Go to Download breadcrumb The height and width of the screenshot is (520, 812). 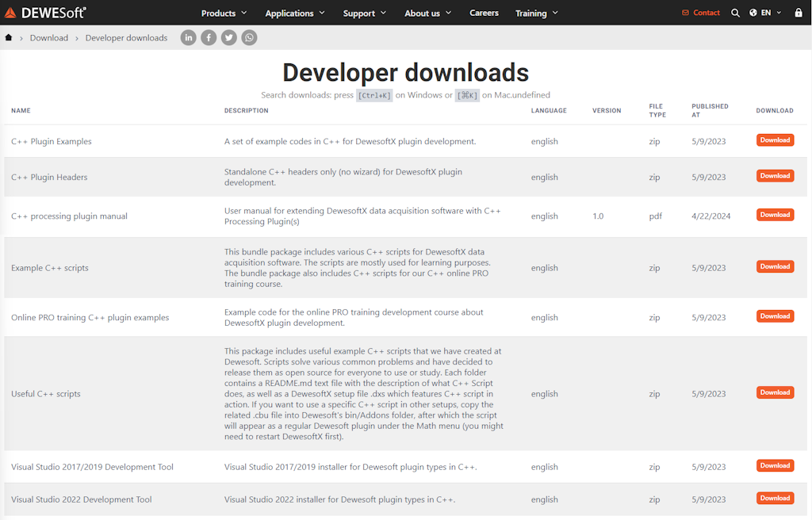coord(48,38)
